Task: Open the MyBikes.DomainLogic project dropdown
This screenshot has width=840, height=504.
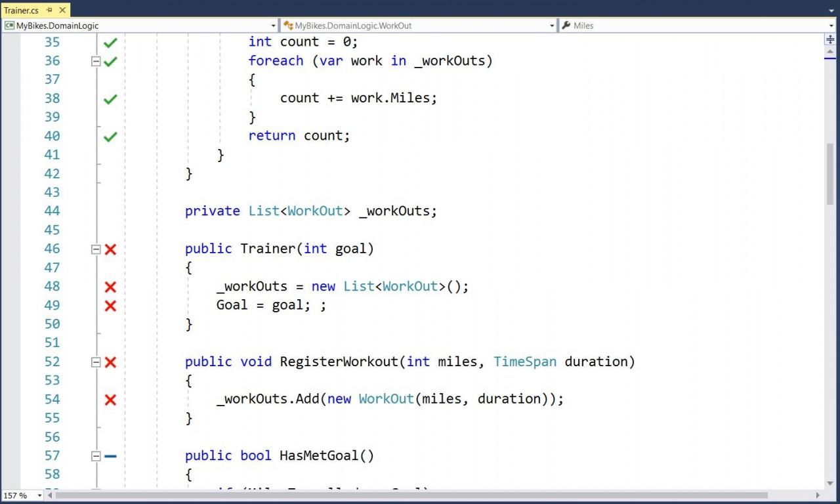Action: [x=274, y=25]
